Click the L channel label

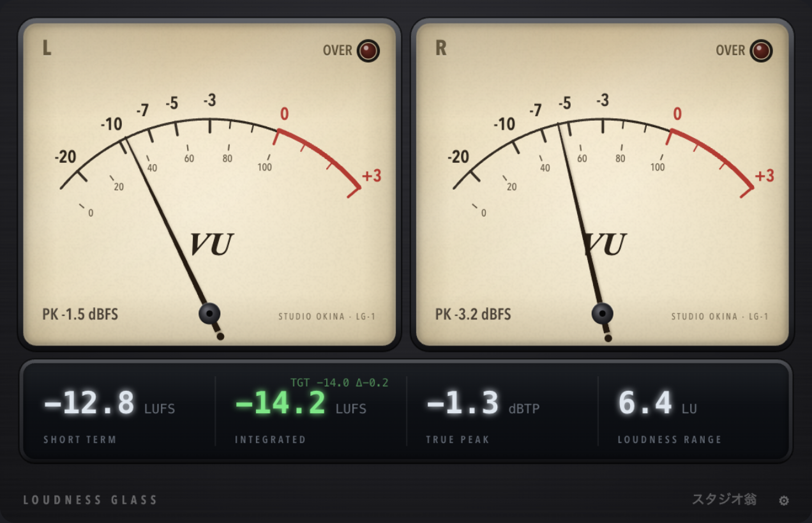[x=47, y=48]
